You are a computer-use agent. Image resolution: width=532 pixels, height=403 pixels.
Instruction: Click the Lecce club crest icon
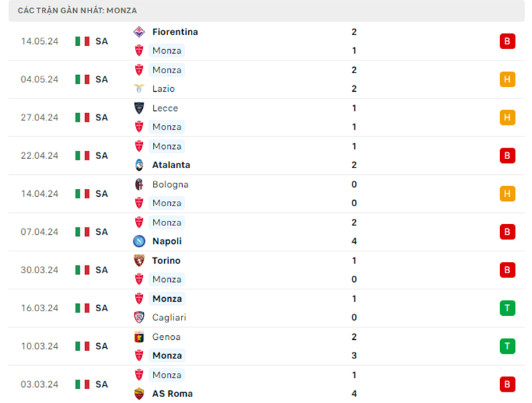(x=140, y=108)
